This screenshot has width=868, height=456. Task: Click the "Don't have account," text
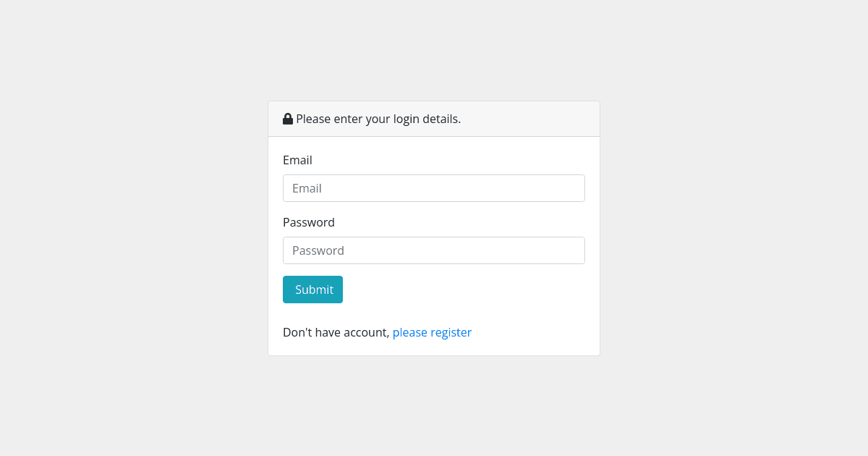click(336, 332)
